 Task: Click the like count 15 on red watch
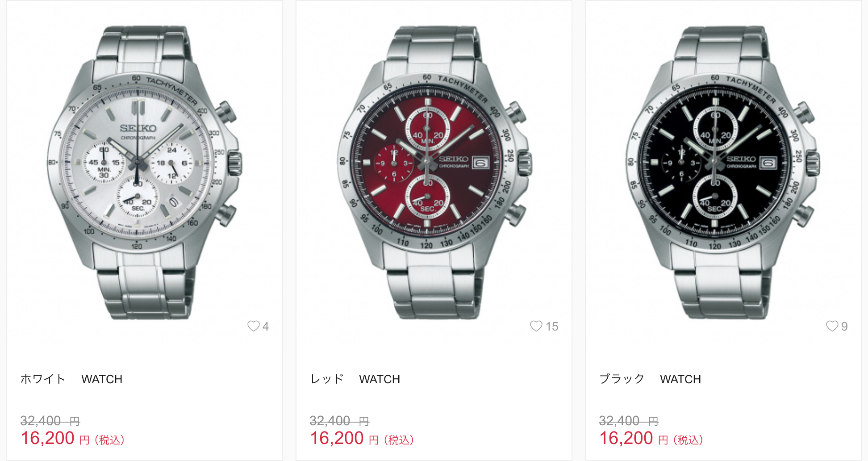click(x=552, y=327)
